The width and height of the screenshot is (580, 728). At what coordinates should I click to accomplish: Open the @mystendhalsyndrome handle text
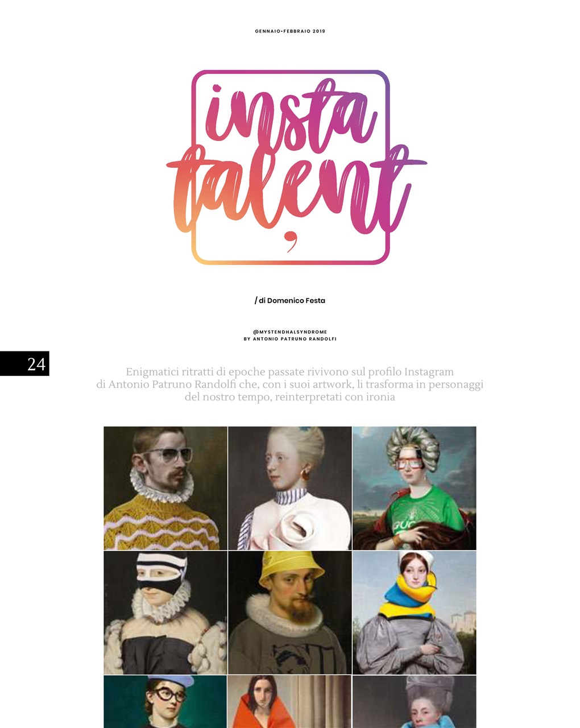(x=290, y=332)
